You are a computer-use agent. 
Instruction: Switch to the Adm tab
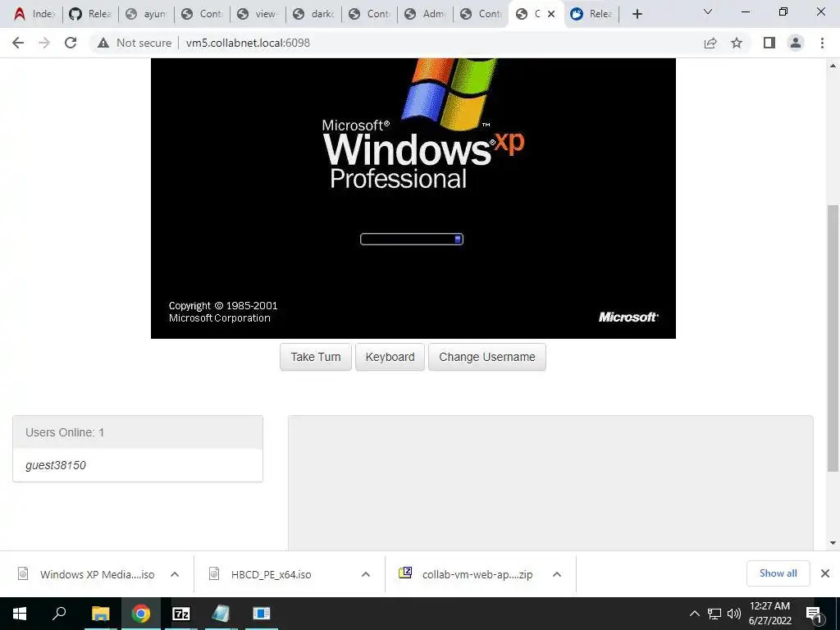click(x=426, y=14)
